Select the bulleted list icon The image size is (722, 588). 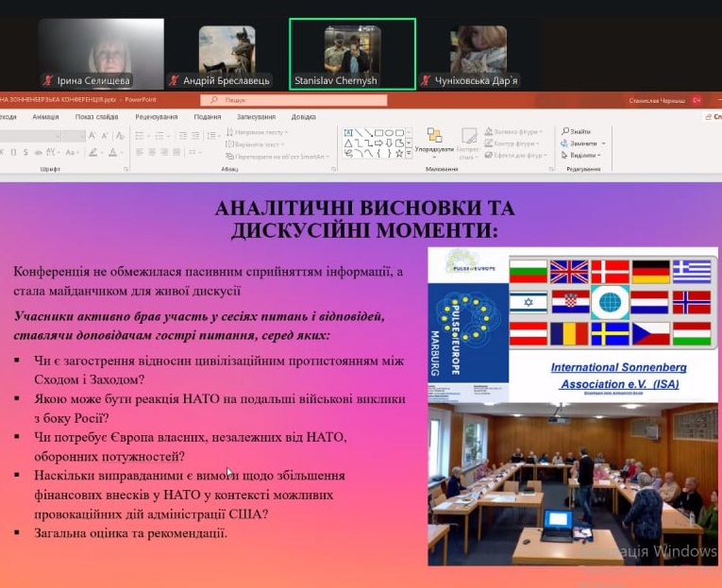pos(140,133)
